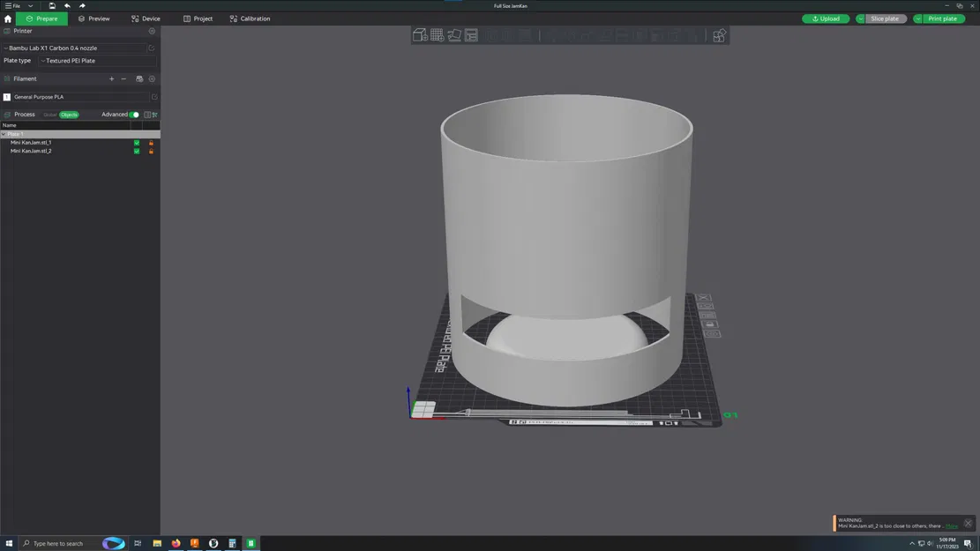Open the Calibration tab
This screenshot has width=980, height=551.
pyautogui.click(x=251, y=19)
